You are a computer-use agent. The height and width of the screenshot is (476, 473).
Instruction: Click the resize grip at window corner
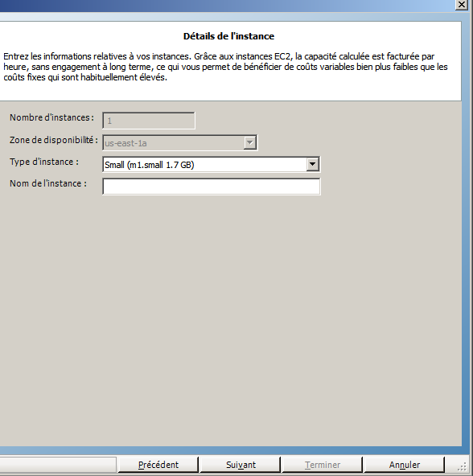pos(462,466)
